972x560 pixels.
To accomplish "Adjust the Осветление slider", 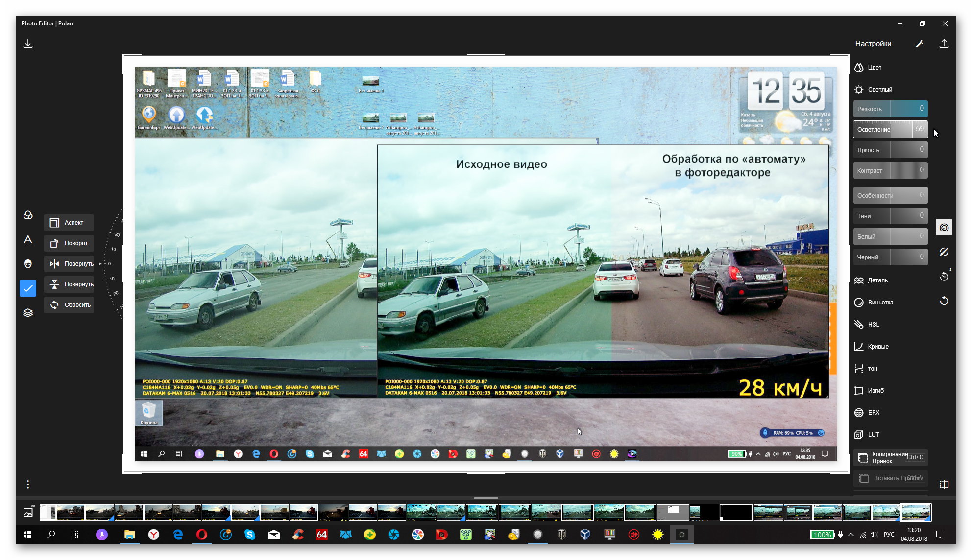I will (890, 129).
